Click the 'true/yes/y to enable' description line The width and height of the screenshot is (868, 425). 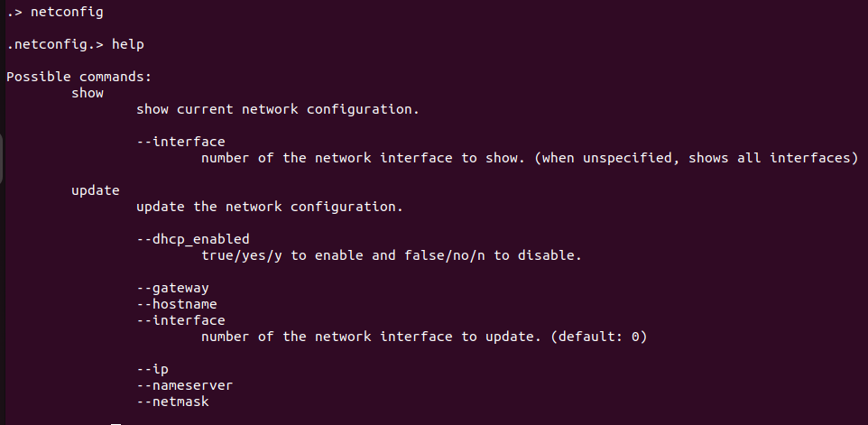click(x=392, y=255)
